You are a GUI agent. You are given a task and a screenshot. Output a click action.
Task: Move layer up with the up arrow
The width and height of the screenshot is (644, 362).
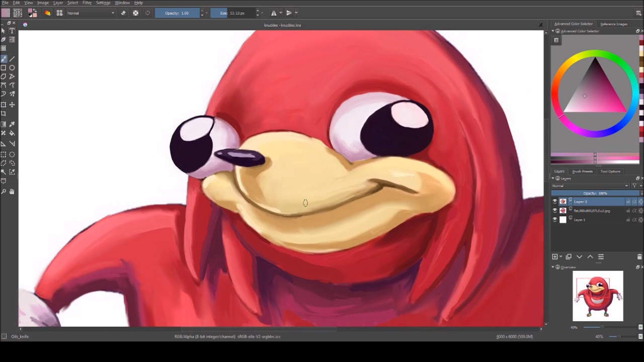click(590, 257)
